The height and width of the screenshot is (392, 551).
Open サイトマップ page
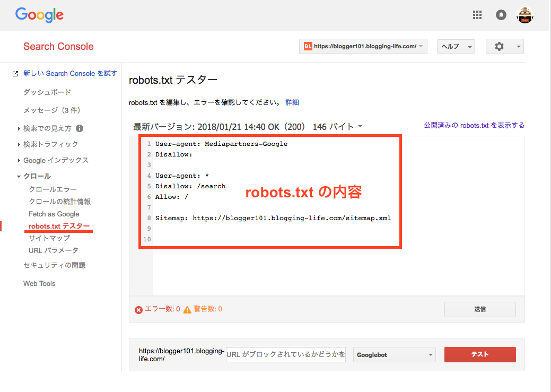pos(49,238)
